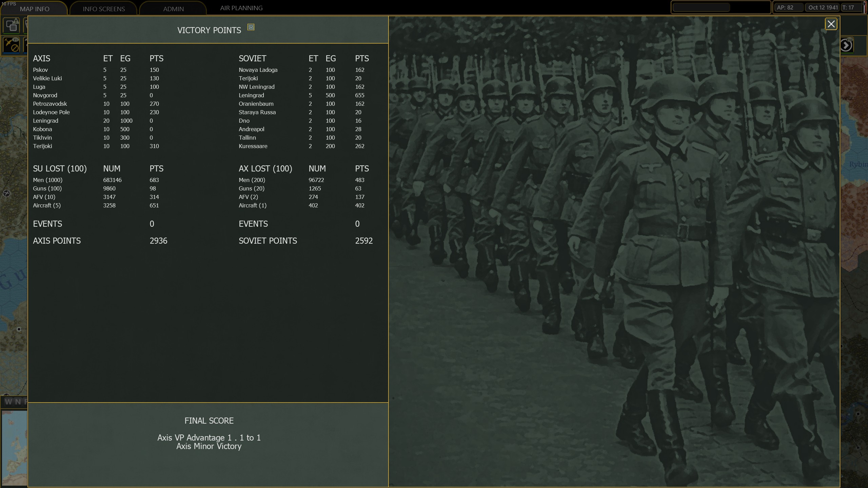Open the ADMIN tab

click(173, 9)
